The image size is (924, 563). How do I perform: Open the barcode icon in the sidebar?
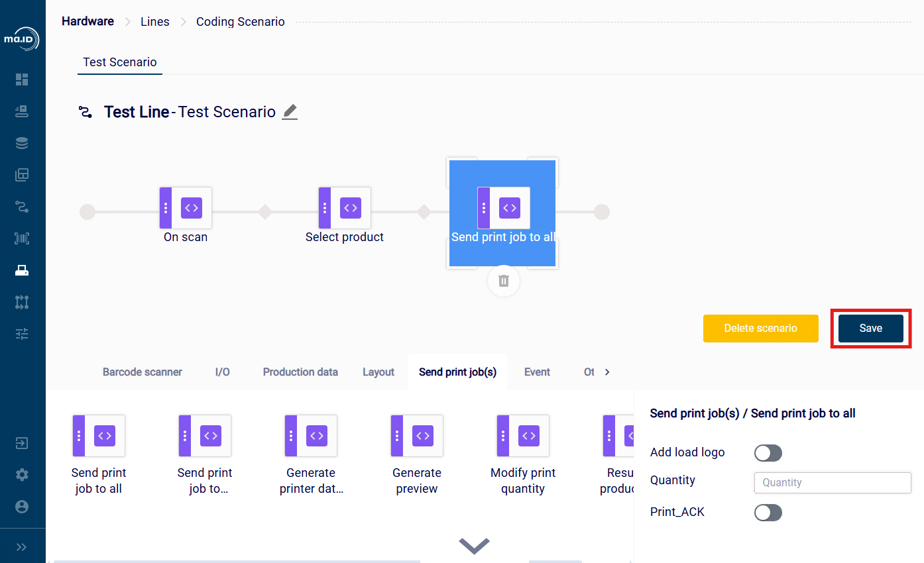pyautogui.click(x=22, y=238)
